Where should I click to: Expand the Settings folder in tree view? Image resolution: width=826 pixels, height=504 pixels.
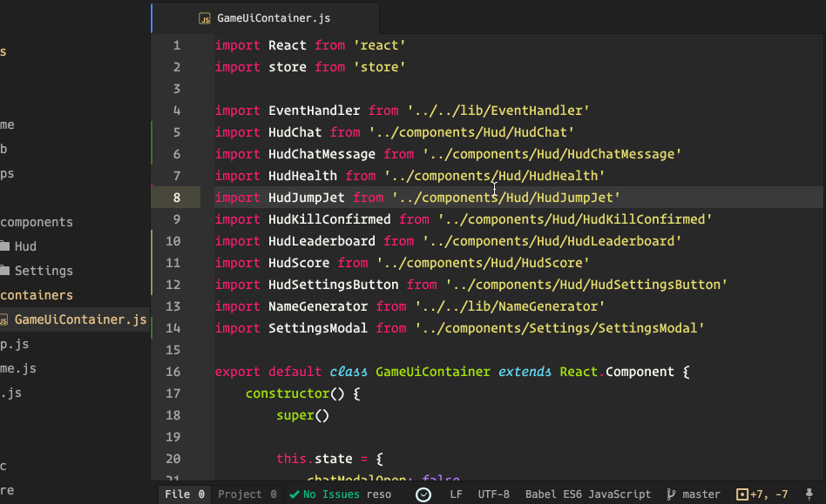(37, 271)
